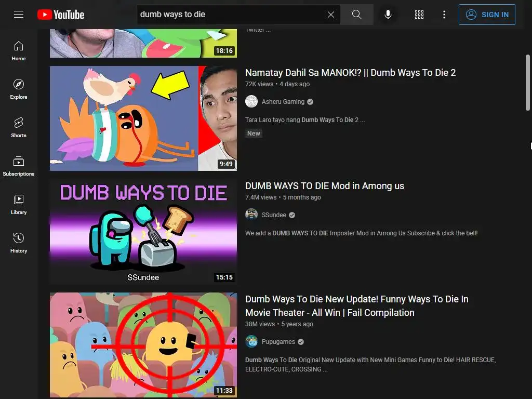Play the partially visible 18:16 thumbnail video
This screenshot has height=399, width=532.
pos(143,43)
